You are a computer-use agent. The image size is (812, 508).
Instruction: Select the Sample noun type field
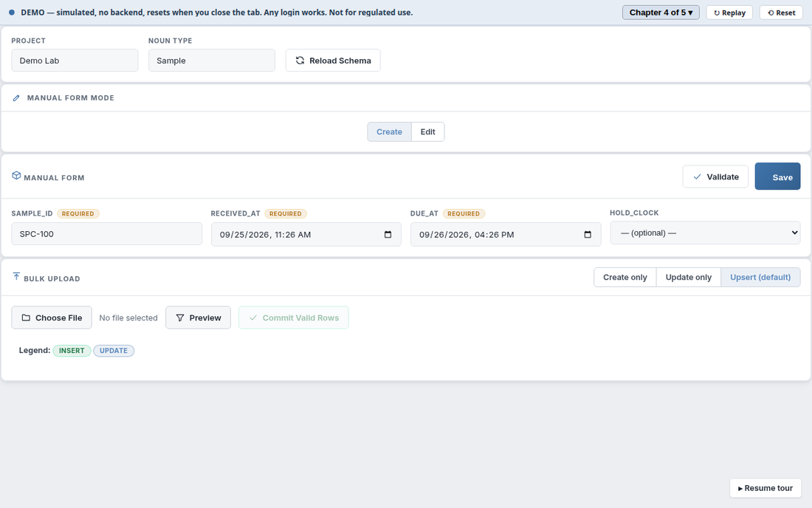[x=212, y=61]
